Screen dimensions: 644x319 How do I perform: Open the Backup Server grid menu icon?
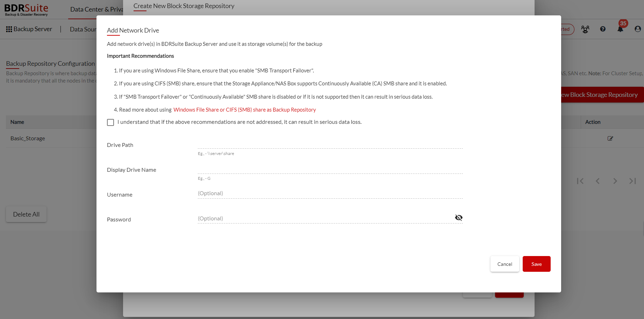point(9,29)
